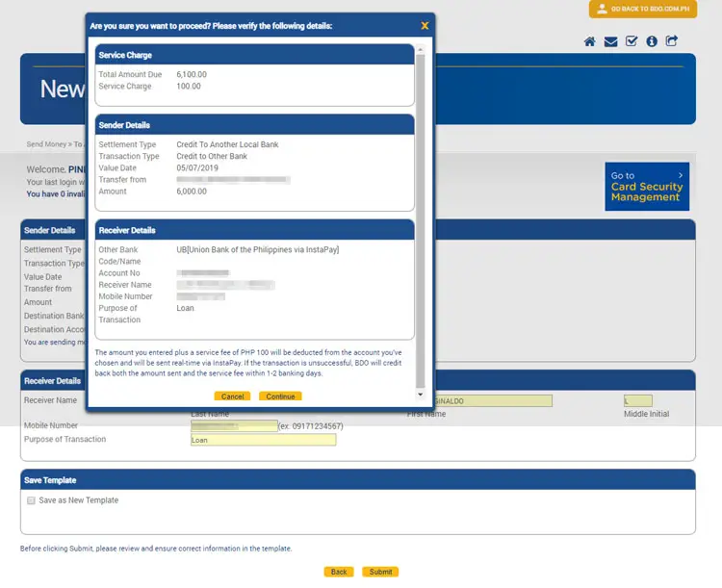Click the Cancel button in the dialog

click(x=232, y=396)
